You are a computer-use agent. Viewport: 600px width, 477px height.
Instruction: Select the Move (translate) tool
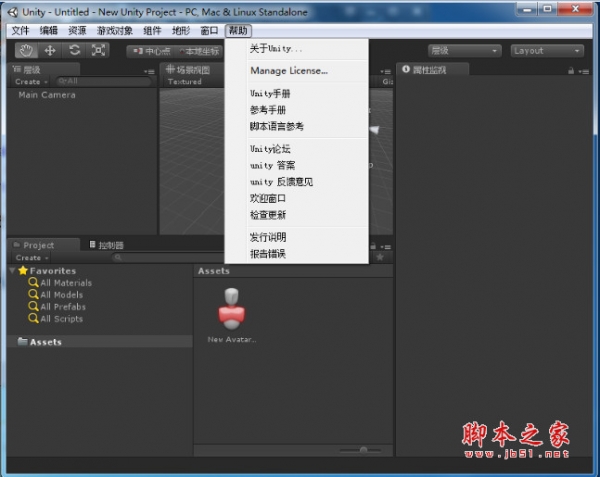(50, 50)
